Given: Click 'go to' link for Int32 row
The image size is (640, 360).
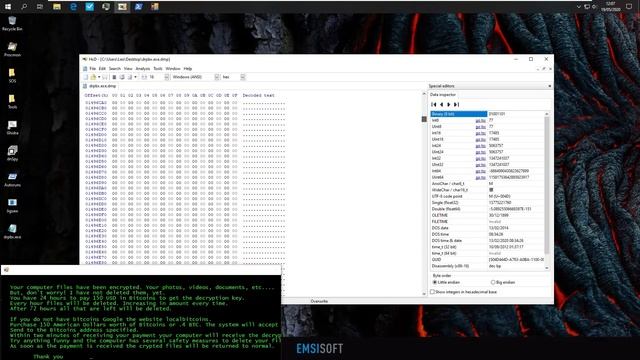Looking at the screenshot, I should [480, 158].
